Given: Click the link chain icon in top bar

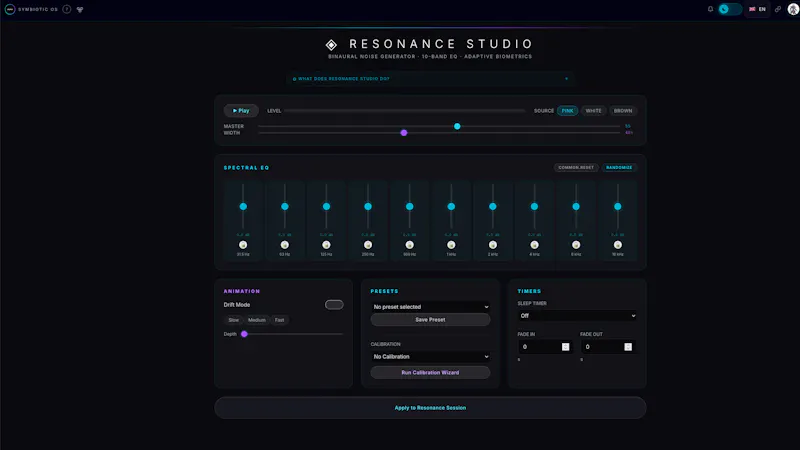Looking at the screenshot, I should [778, 9].
